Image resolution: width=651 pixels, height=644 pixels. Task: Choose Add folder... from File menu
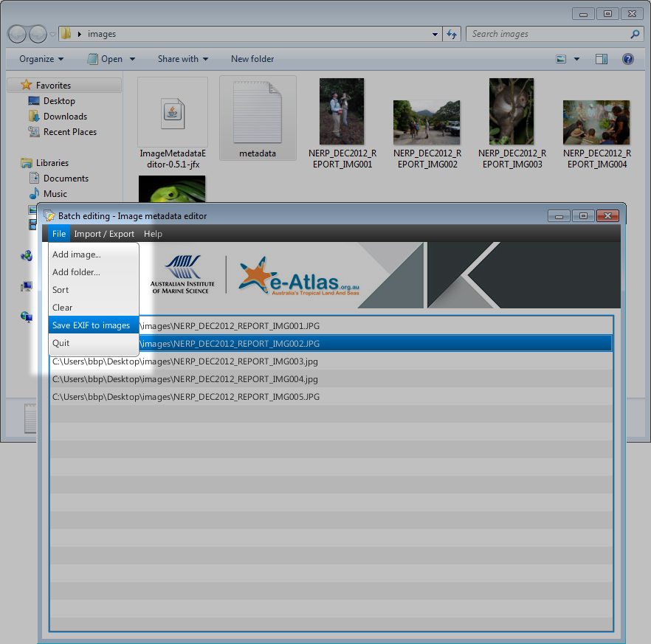point(94,272)
